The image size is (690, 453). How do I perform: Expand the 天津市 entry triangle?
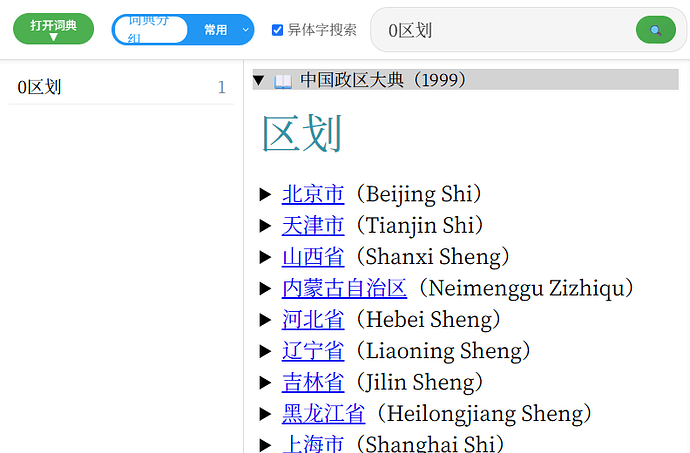click(x=265, y=225)
